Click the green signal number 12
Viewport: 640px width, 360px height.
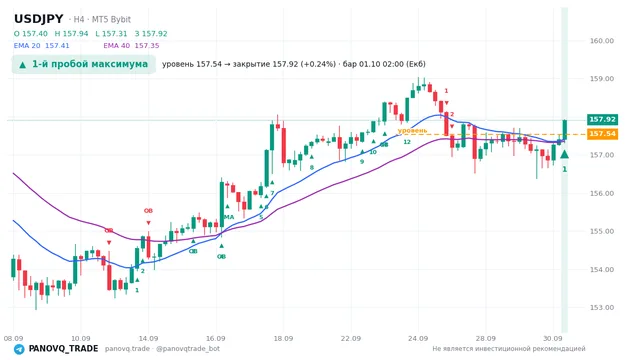tap(407, 142)
